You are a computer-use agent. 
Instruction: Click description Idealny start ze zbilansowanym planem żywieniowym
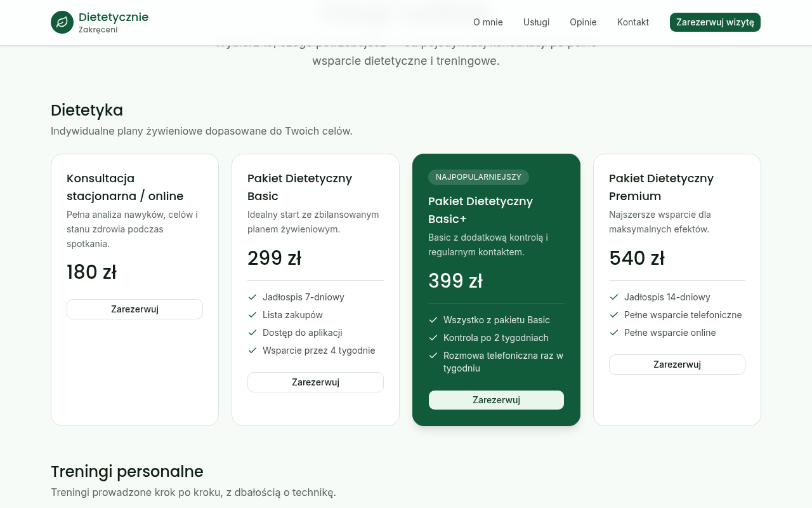[313, 222]
